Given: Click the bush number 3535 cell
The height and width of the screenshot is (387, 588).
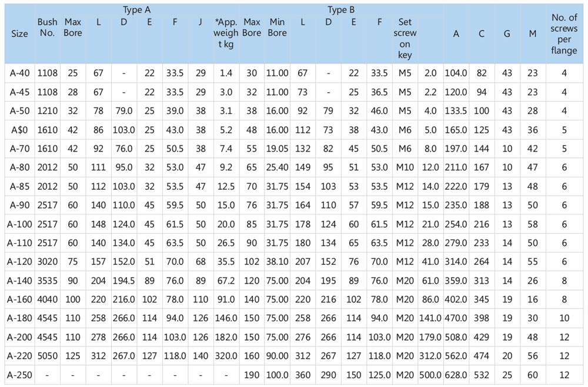Looking at the screenshot, I should coord(48,281).
